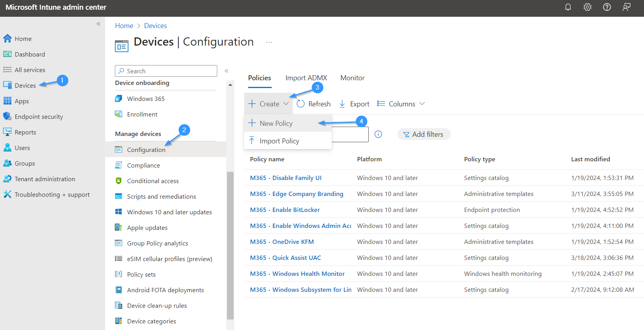The image size is (644, 330).
Task: Click the Apple updates icon
Action: tap(119, 228)
